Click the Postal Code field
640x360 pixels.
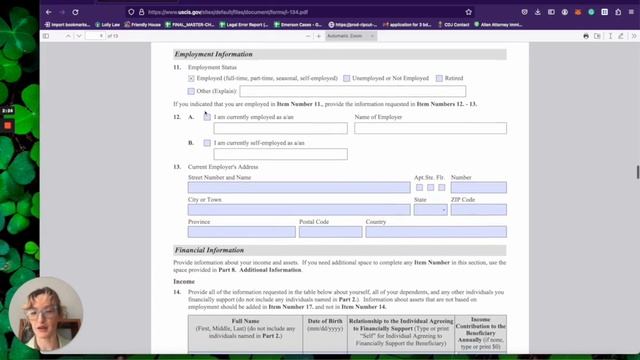[331, 232]
